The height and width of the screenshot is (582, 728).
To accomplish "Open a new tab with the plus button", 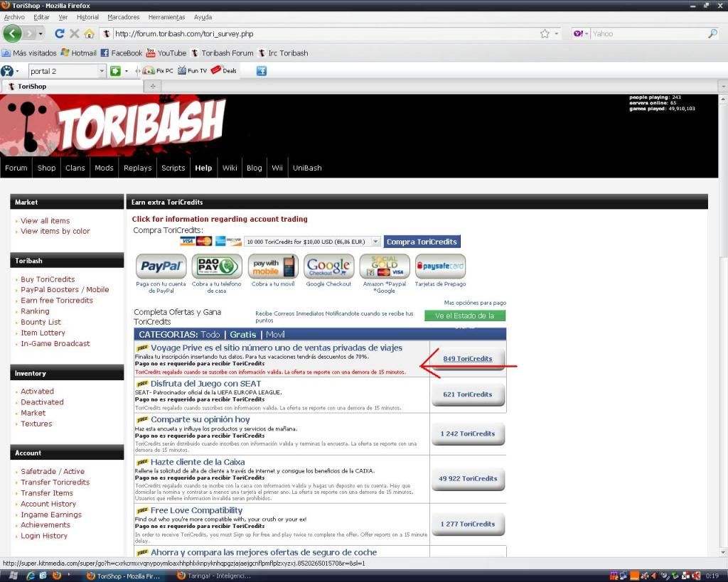I will (x=153, y=86).
